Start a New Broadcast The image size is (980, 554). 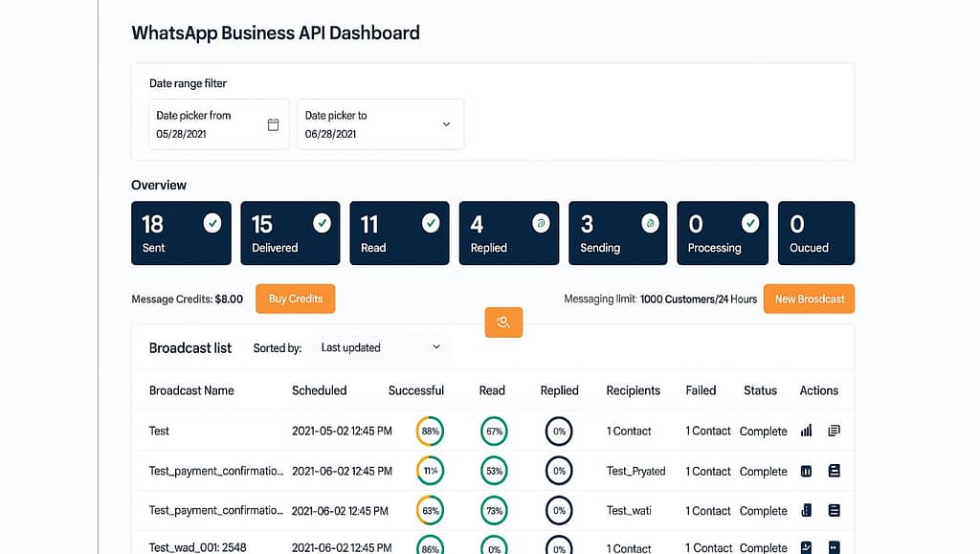810,299
